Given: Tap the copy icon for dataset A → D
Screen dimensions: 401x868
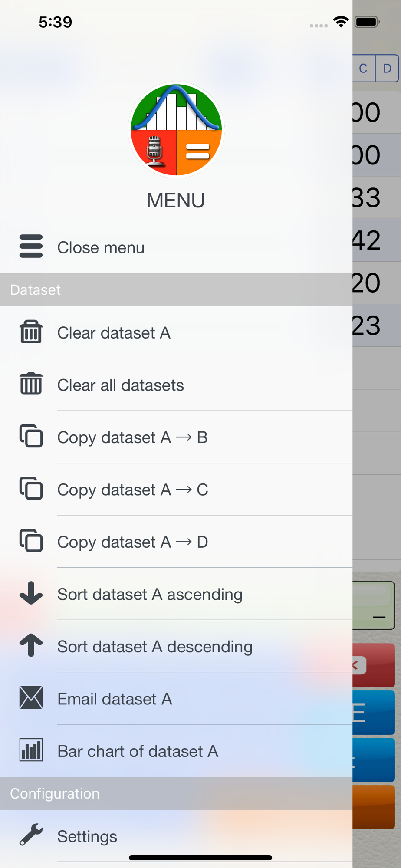Looking at the screenshot, I should tap(31, 541).
